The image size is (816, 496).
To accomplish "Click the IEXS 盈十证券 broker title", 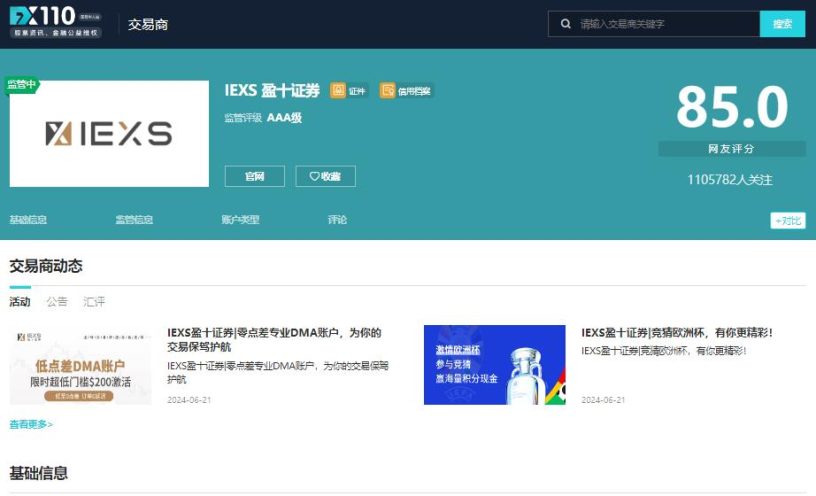I will [x=272, y=91].
